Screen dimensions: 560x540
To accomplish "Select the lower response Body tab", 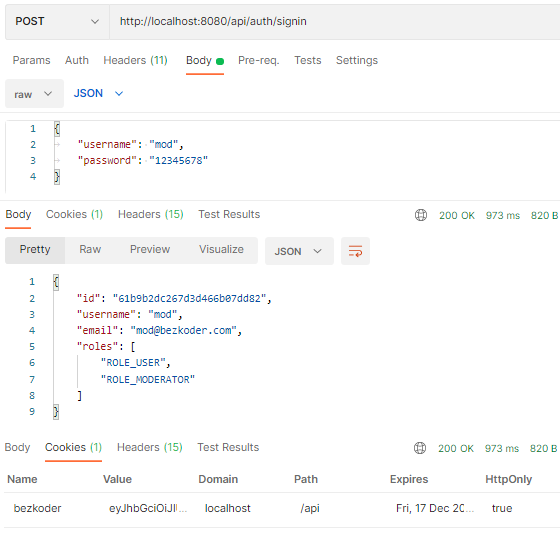I will coord(17,448).
